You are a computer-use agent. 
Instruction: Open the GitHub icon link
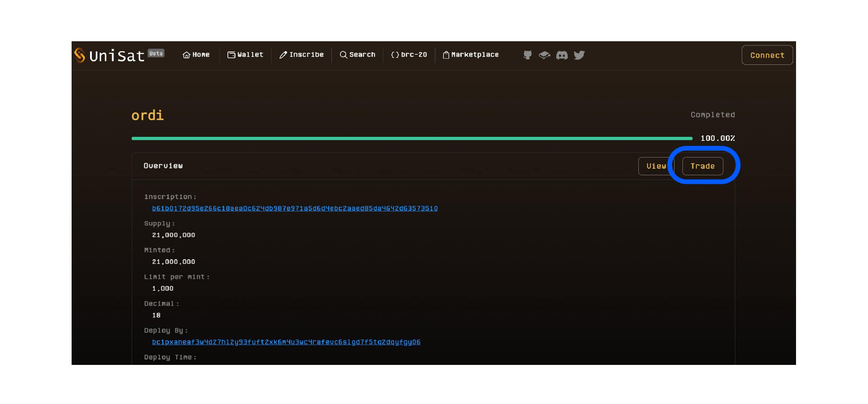pos(527,55)
